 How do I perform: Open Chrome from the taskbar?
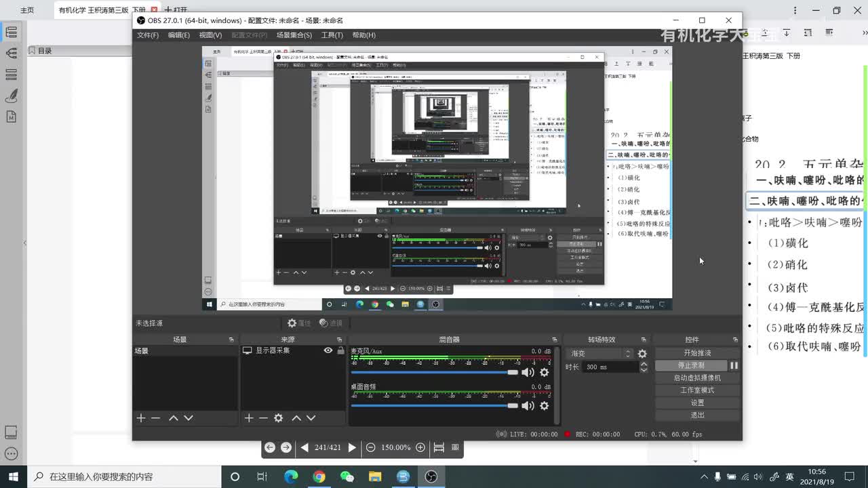pyautogui.click(x=319, y=476)
